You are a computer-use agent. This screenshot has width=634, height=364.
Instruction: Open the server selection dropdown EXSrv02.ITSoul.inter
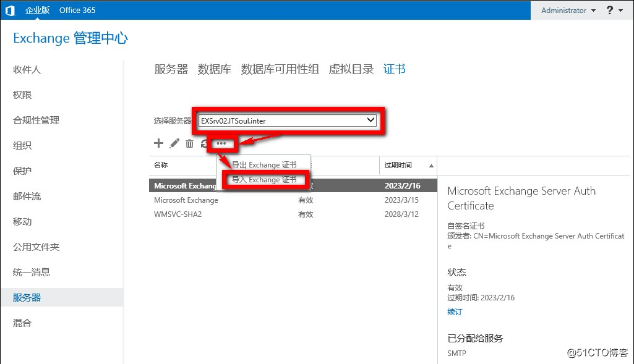[288, 121]
